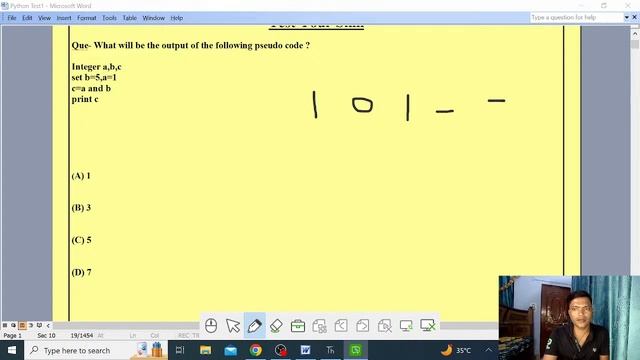Viewport: 640px width, 360px height.
Task: Open Mail app from taskbar
Action: click(231, 350)
